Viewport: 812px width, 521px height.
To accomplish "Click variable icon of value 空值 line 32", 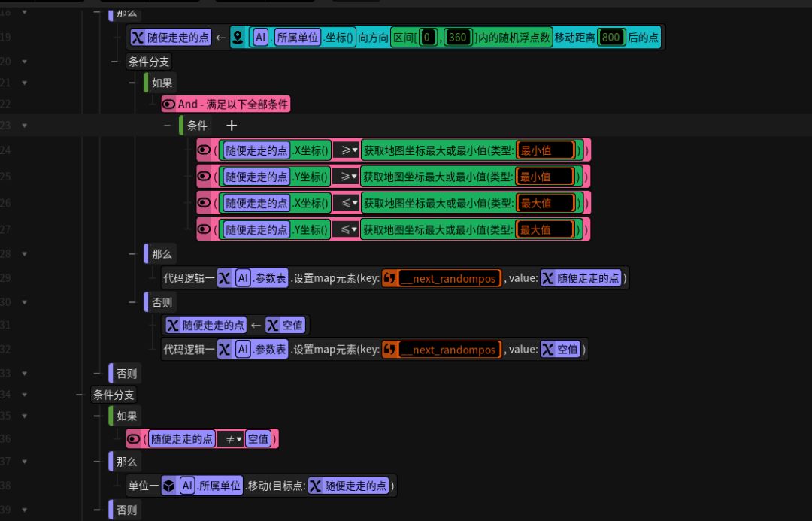I will (x=548, y=349).
